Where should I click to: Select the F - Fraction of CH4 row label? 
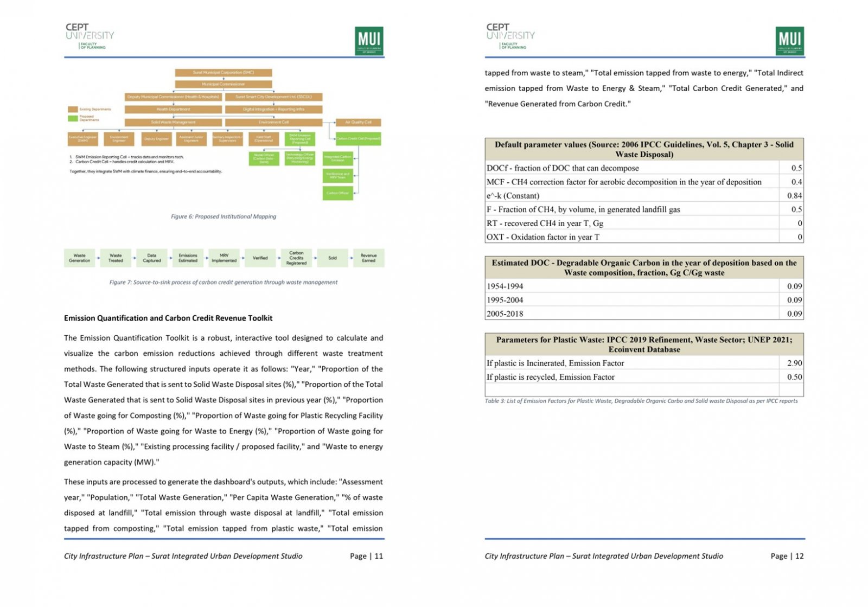pos(583,209)
